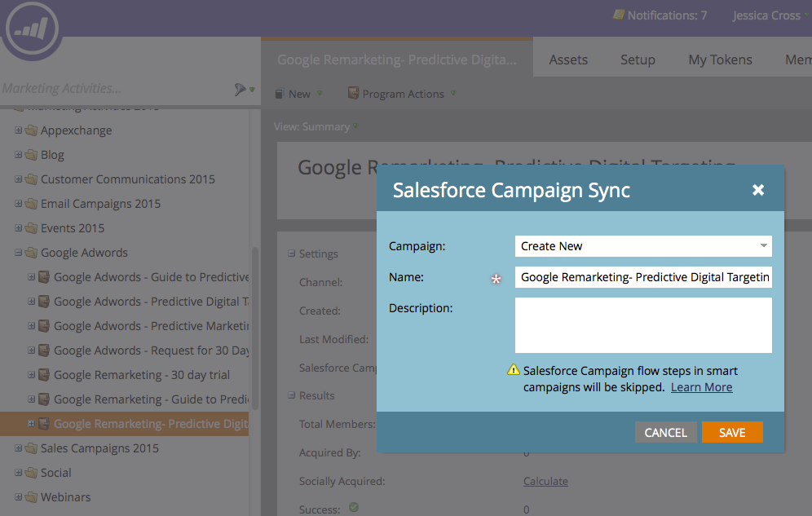
Task: Click the Learn More link
Action: coord(701,387)
